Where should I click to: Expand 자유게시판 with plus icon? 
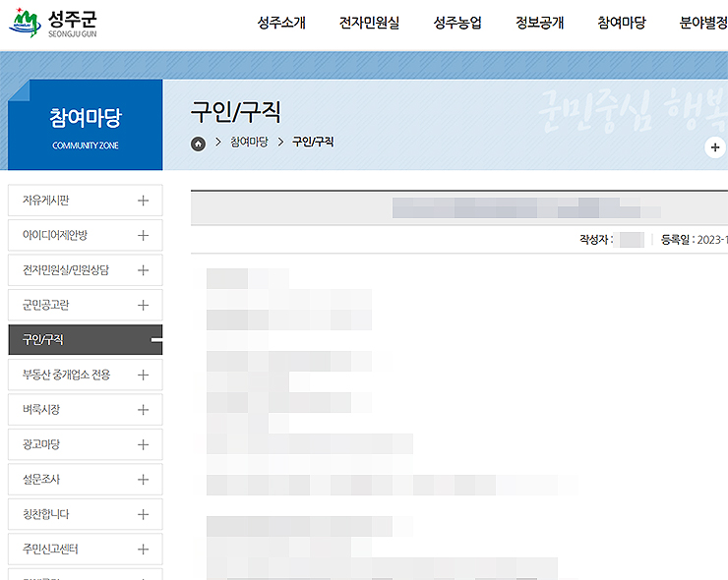pos(143,201)
